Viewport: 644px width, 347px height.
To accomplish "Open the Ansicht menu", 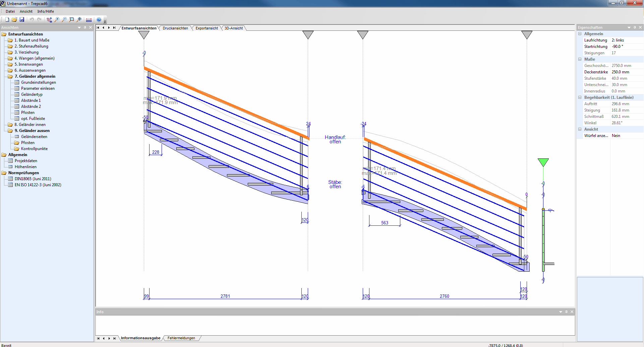I will click(x=26, y=11).
